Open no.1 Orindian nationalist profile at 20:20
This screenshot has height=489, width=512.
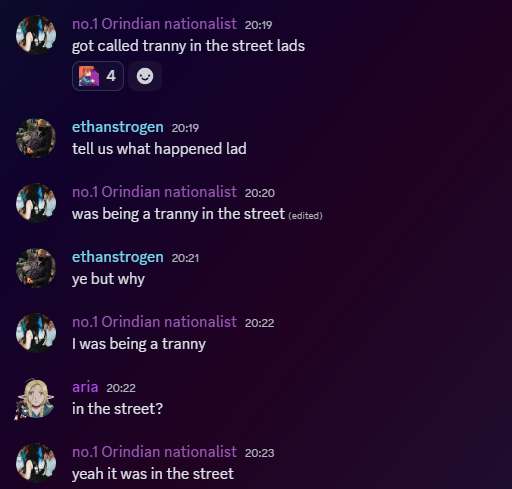(154, 192)
